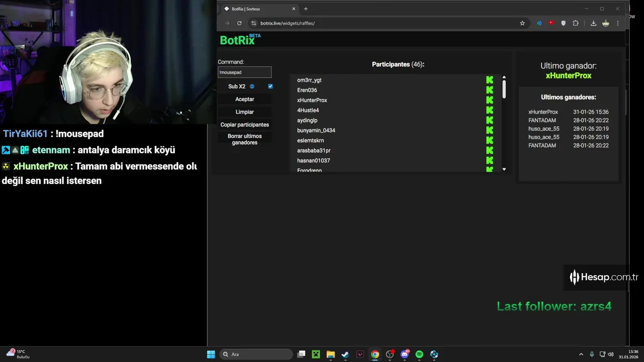Open the taskbar clock and date
Viewport: 644px width, 362px height.
[x=628, y=354]
